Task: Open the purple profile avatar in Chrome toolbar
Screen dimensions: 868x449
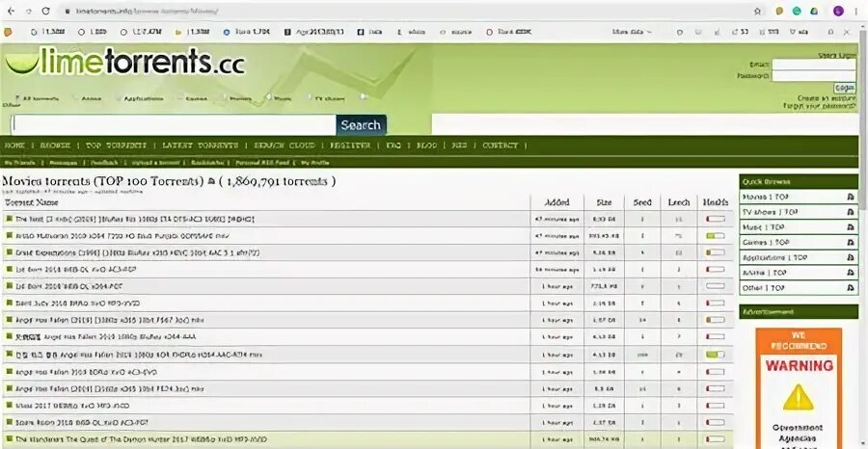Action: coord(839,11)
